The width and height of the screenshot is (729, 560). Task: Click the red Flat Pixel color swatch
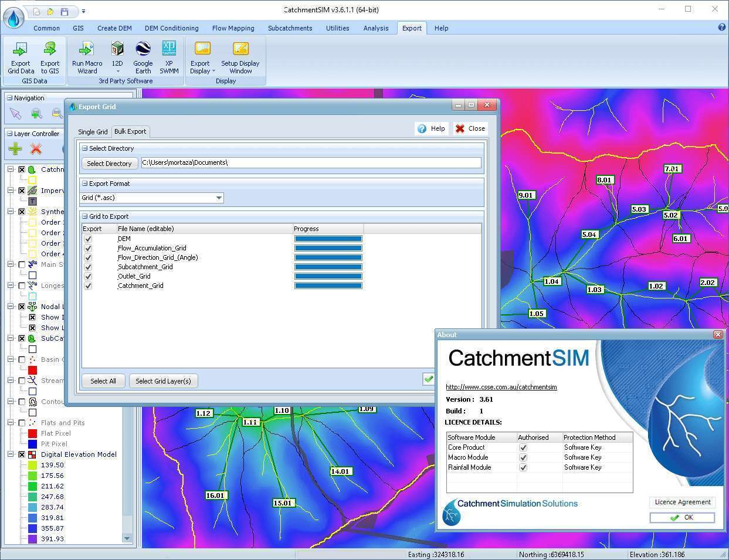click(32, 433)
